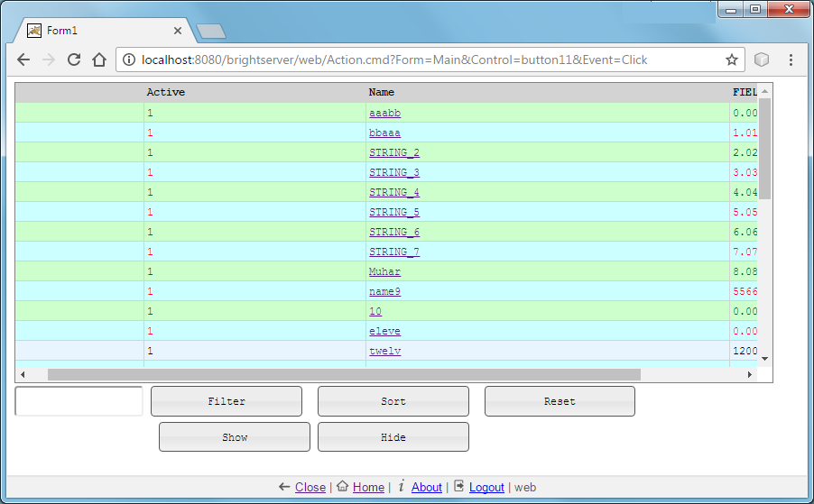
Task: Click inside the filter text field
Action: point(79,401)
